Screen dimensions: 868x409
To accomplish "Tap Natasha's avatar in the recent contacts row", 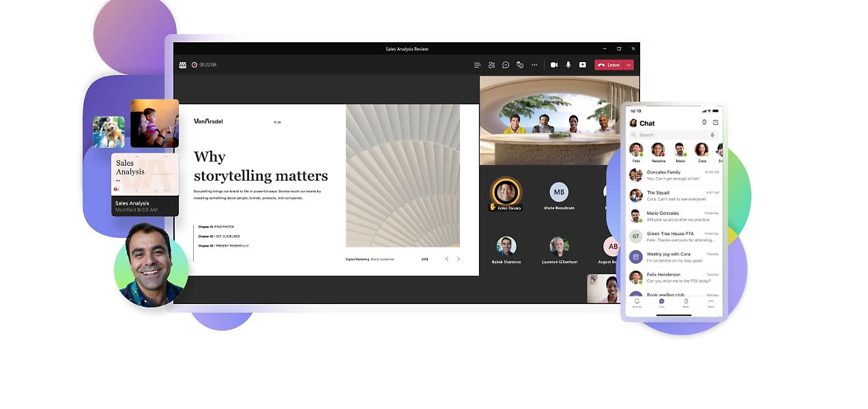I will tap(658, 149).
